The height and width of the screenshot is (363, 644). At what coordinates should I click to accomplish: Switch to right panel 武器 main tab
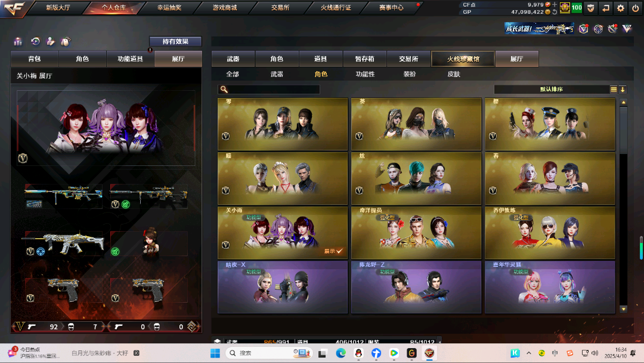coord(233,59)
